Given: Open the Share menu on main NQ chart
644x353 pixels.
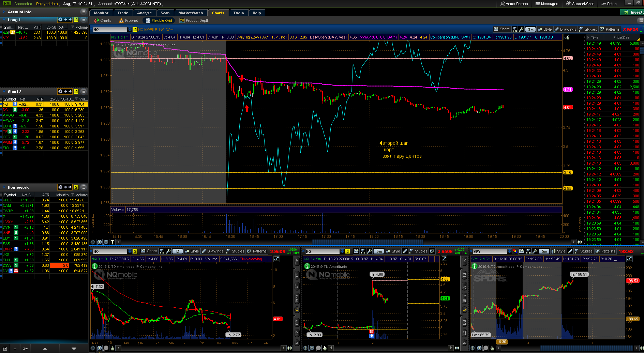Looking at the screenshot, I should (501, 29).
